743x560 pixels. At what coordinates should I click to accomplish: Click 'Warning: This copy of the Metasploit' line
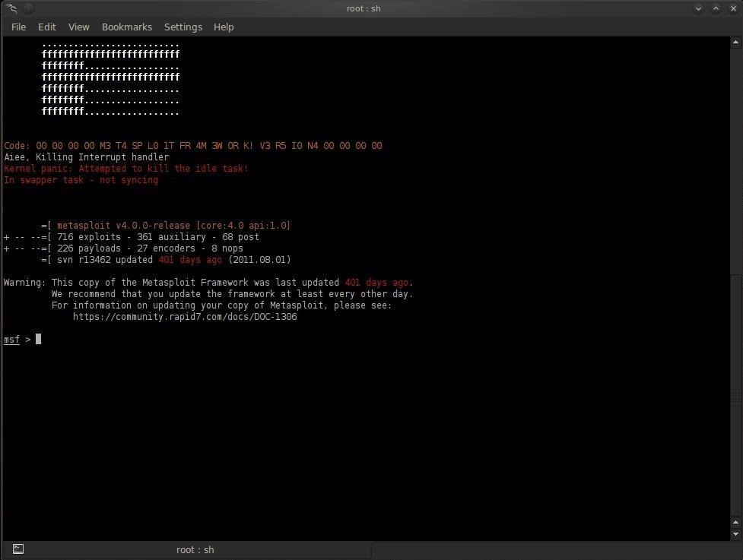208,283
